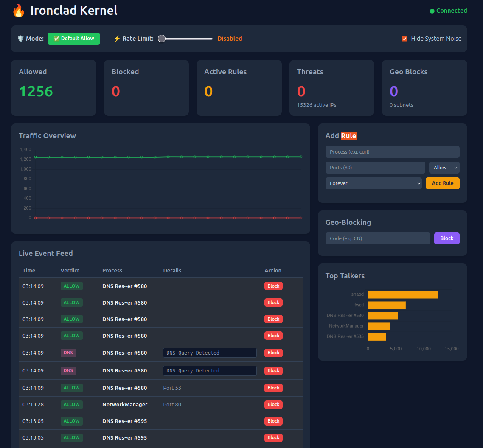Click the Process input in Add Rule
Screen dimensions: 483x448
tap(392, 152)
